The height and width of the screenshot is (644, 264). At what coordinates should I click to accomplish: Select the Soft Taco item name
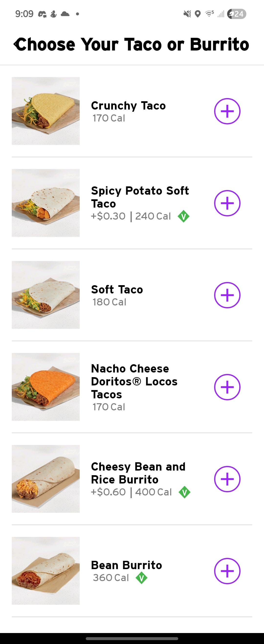[x=117, y=290]
